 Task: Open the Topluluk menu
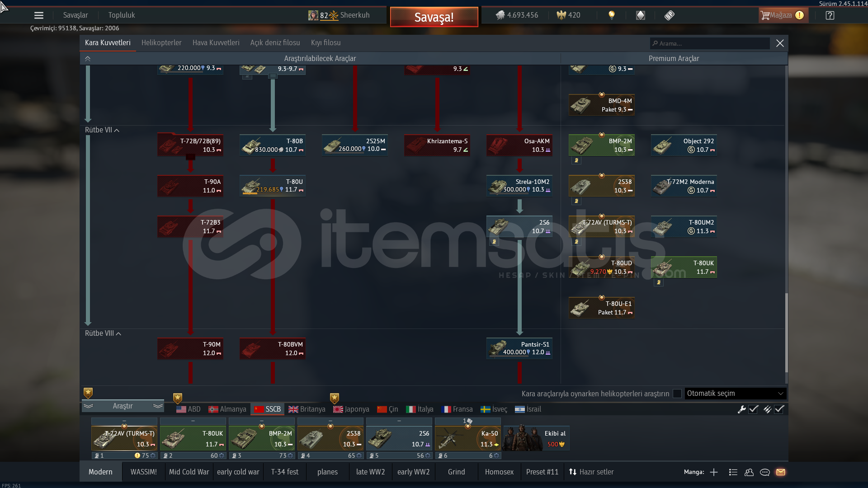pyautogui.click(x=122, y=15)
